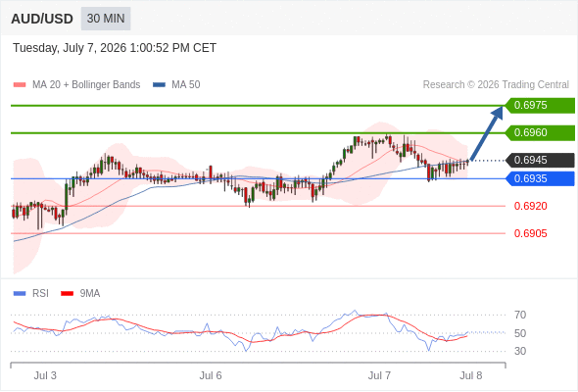Click the red 0.6920 support label
The image size is (578, 392).
tap(530, 206)
